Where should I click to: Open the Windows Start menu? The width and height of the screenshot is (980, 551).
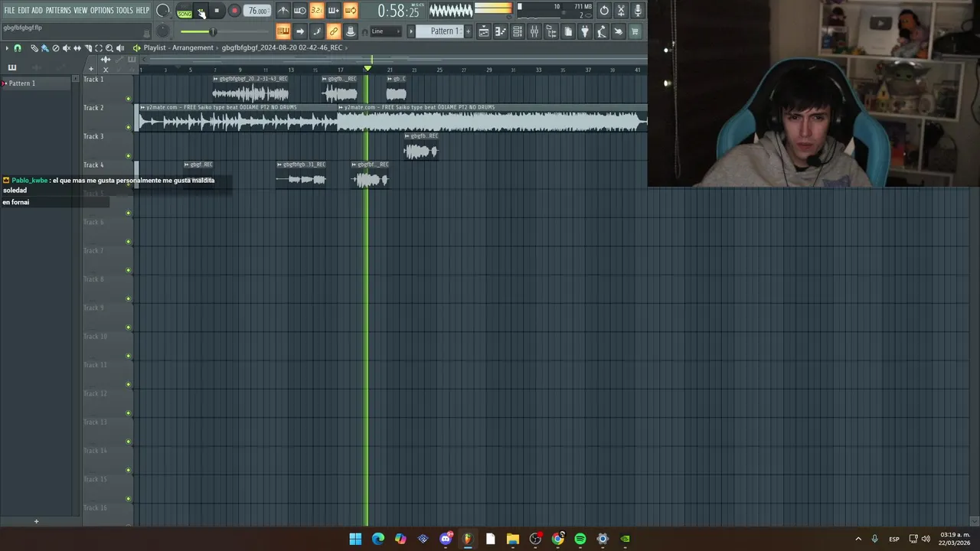355,539
